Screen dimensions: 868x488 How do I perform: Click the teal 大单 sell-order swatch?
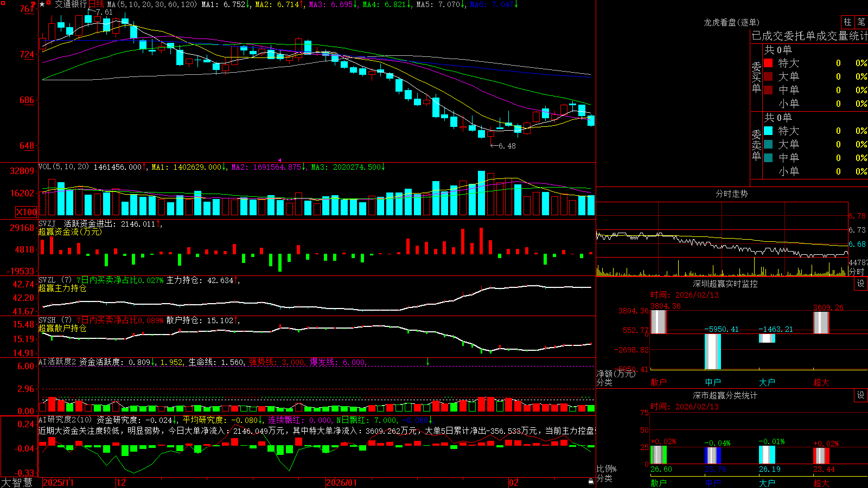[x=768, y=144]
